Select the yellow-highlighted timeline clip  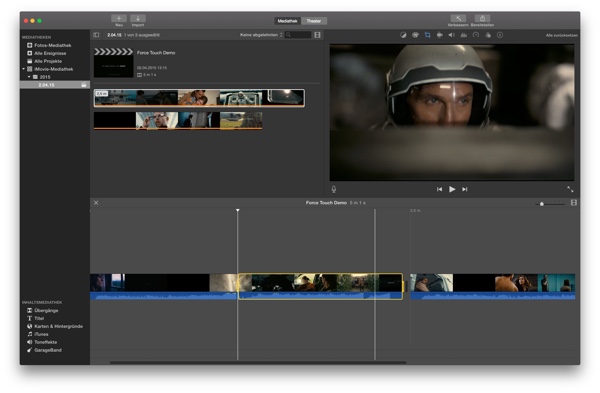tap(320, 286)
